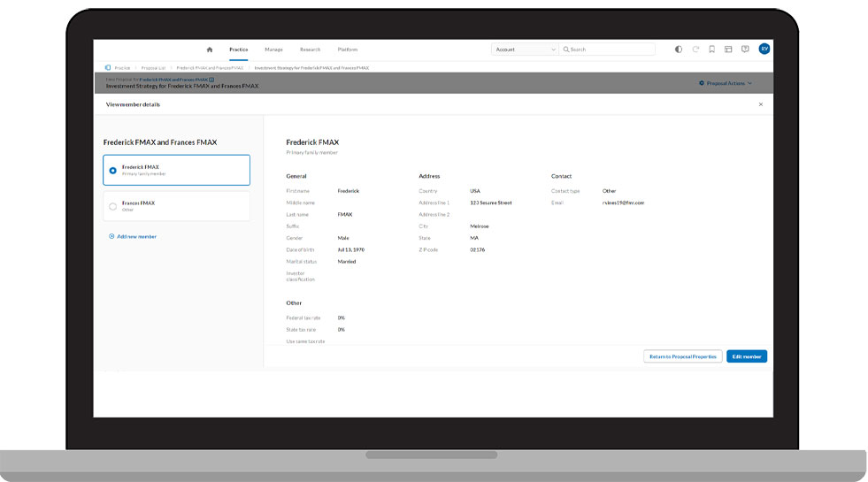Click the refresh arrow icon in header
The height and width of the screenshot is (482, 868).
pos(695,50)
